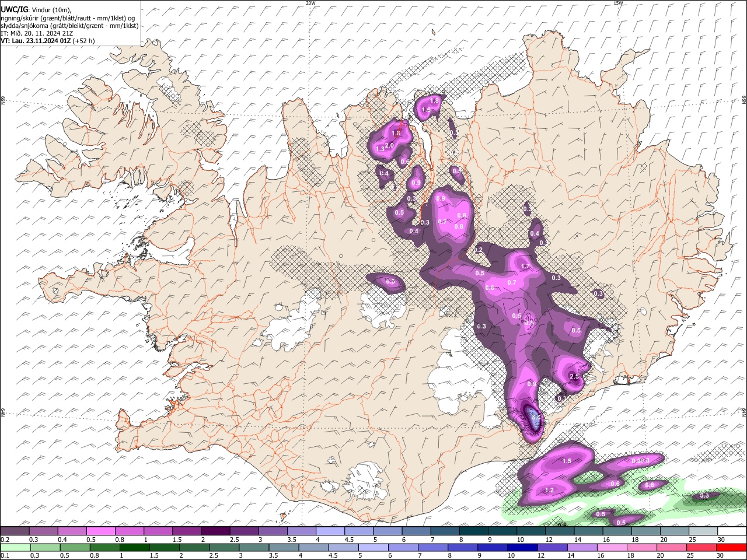Click the '1.6' value in the northern blob
Screen dimensions: 747x560
point(425,110)
